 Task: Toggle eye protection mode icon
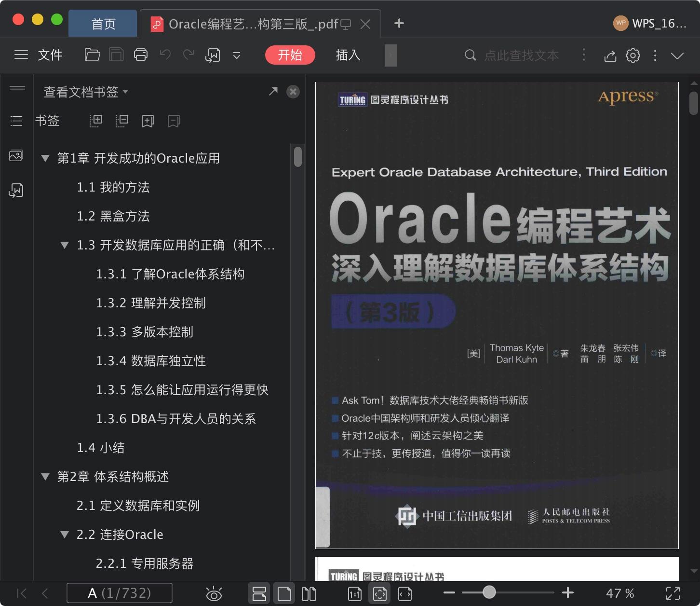click(x=214, y=593)
